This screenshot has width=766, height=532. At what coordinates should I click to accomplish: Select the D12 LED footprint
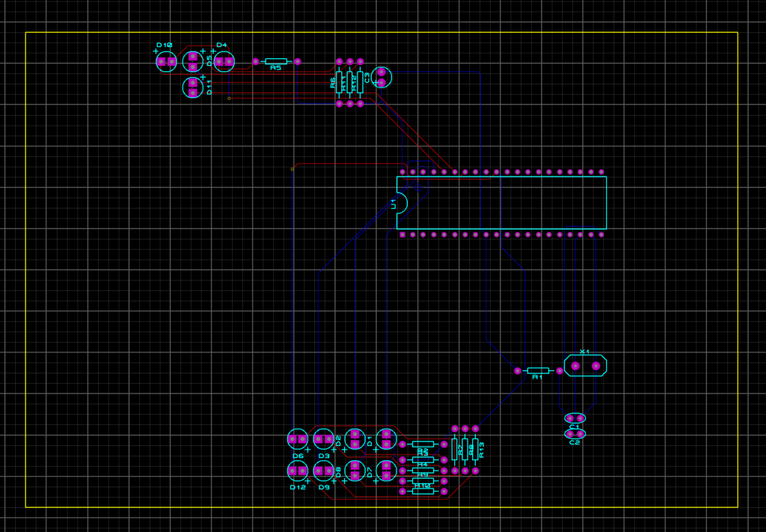[297, 471]
